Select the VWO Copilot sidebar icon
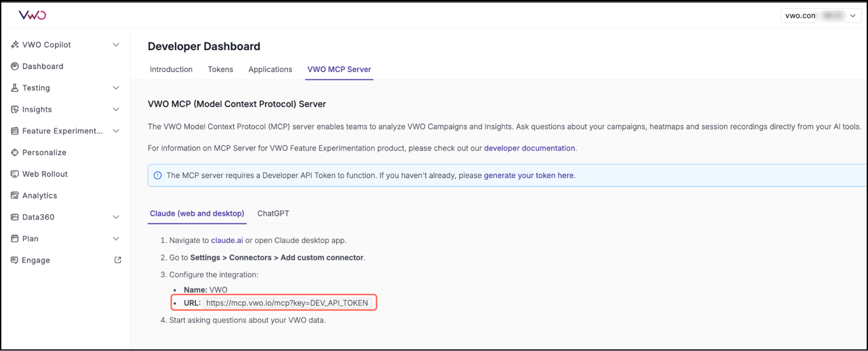This screenshot has height=351, width=868. click(14, 44)
